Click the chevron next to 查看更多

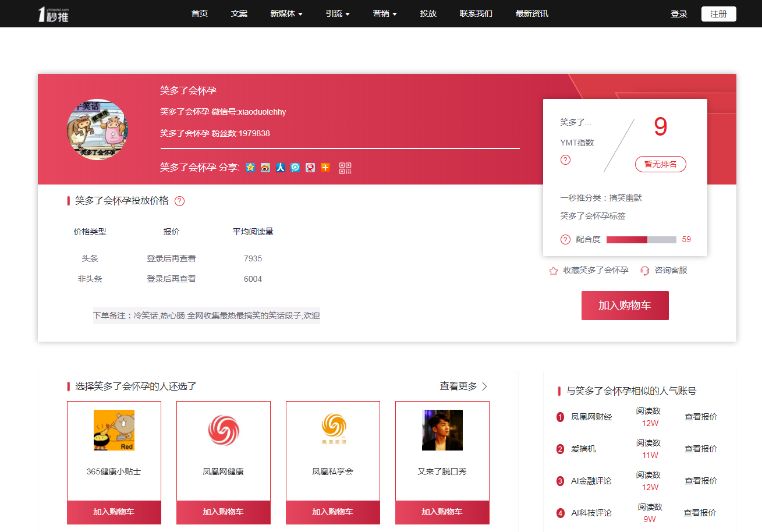(485, 386)
